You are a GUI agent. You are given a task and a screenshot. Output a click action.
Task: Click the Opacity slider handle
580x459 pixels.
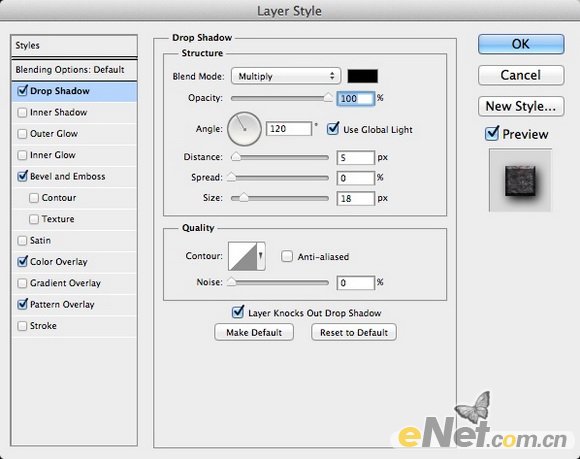coord(328,97)
